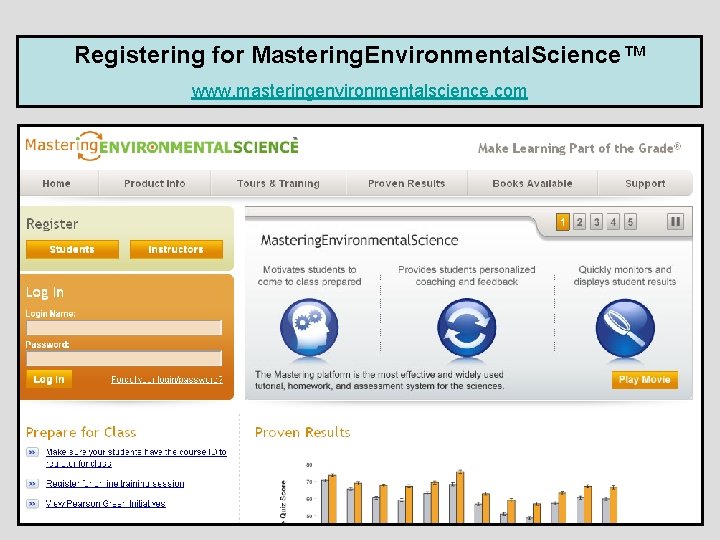Image resolution: width=720 pixels, height=540 pixels.
Task: Select the Proven Results menu item
Action: [406, 183]
